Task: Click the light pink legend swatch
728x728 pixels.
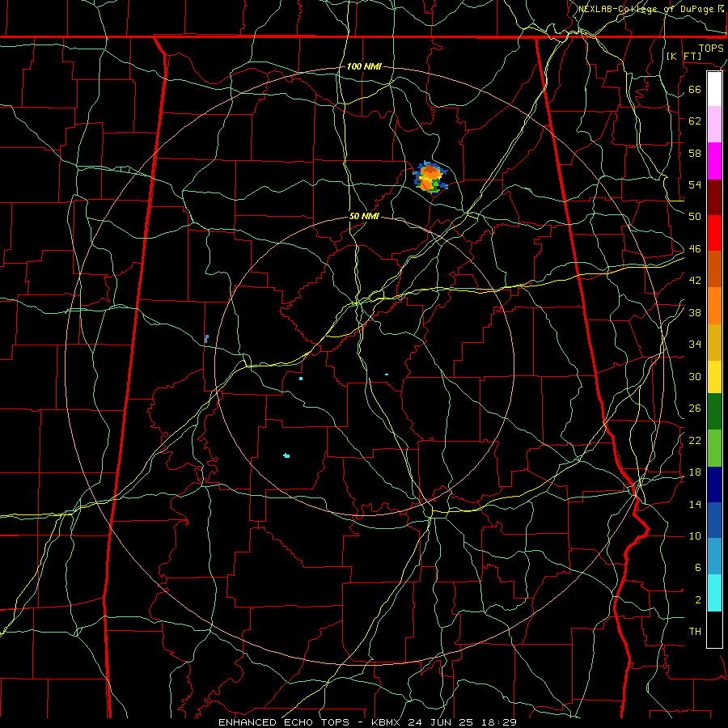Action: point(714,125)
